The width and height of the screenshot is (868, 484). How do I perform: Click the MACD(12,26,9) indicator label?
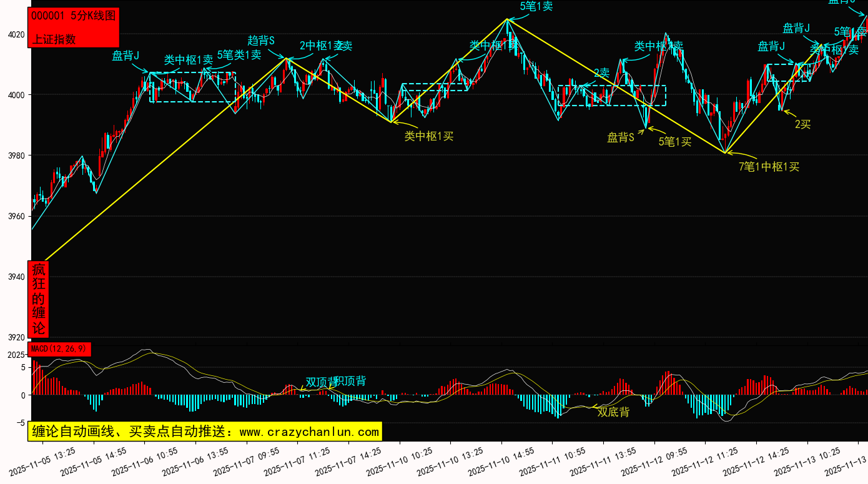[x=59, y=349]
